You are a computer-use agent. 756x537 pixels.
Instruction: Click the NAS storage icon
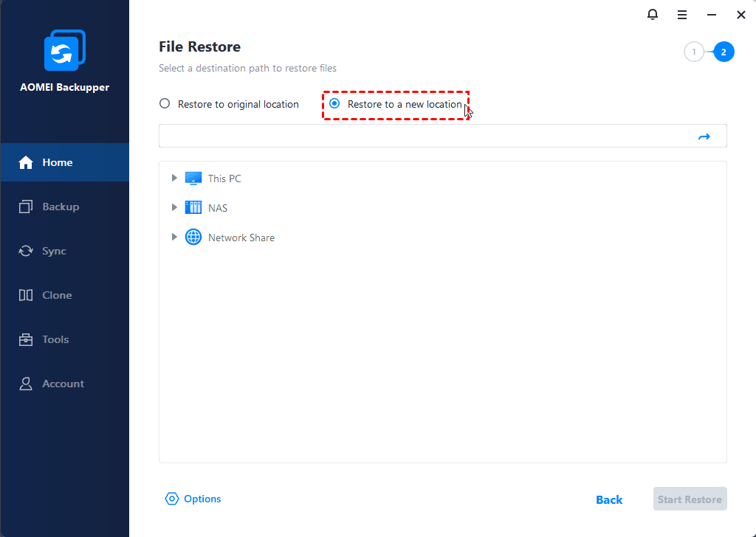pyautogui.click(x=193, y=208)
